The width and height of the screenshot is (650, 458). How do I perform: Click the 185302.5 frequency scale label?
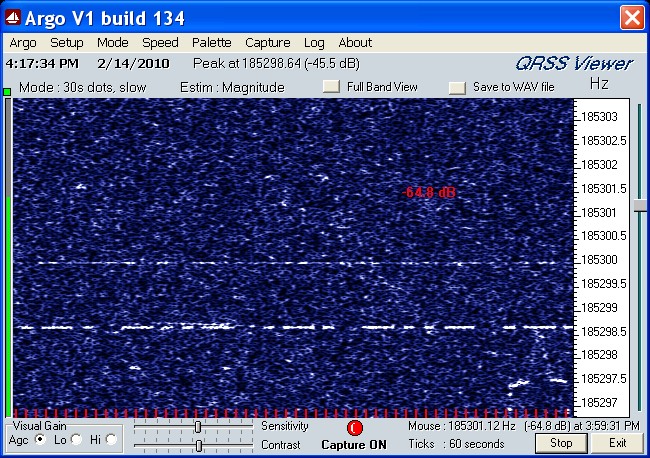[604, 141]
